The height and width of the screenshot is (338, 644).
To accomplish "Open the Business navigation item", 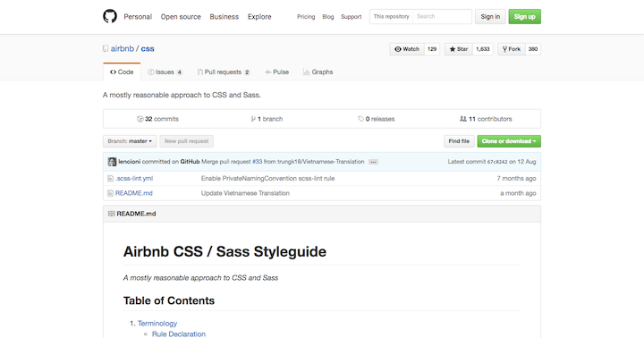I will point(224,17).
